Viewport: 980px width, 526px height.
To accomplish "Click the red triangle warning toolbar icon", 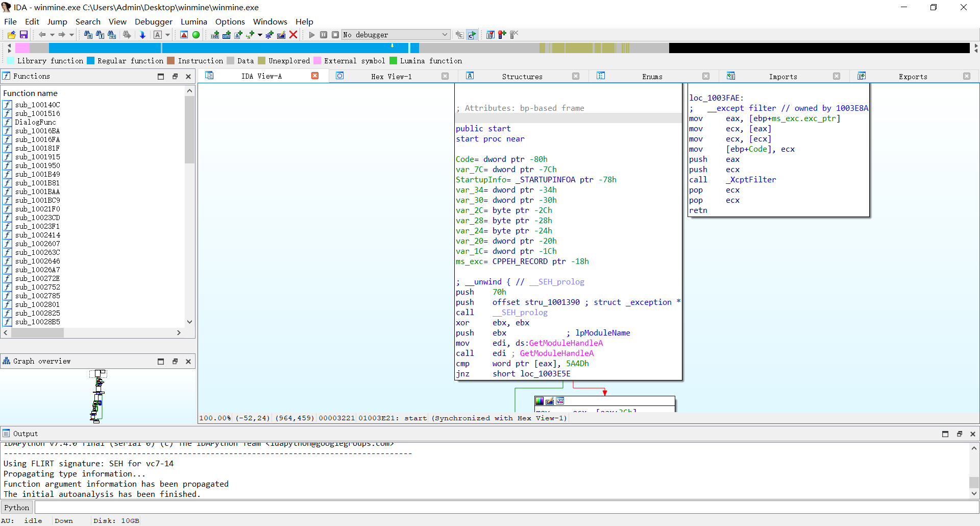I will click(x=184, y=35).
